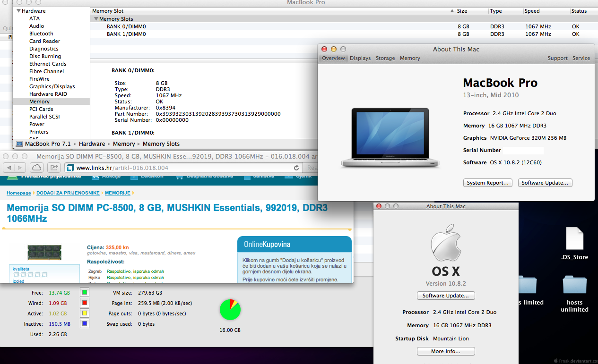
Task: Click System Report… button
Action: point(488,183)
